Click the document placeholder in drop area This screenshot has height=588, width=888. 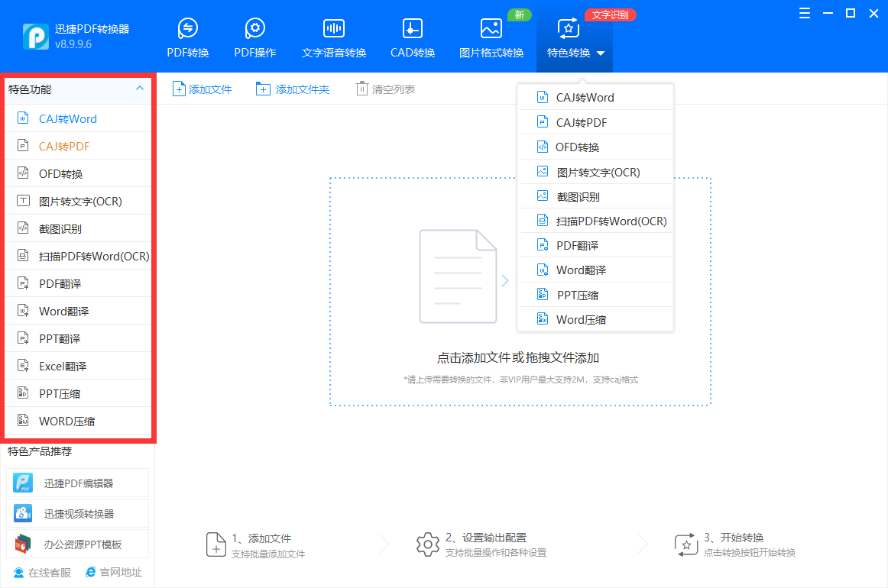[x=459, y=276]
